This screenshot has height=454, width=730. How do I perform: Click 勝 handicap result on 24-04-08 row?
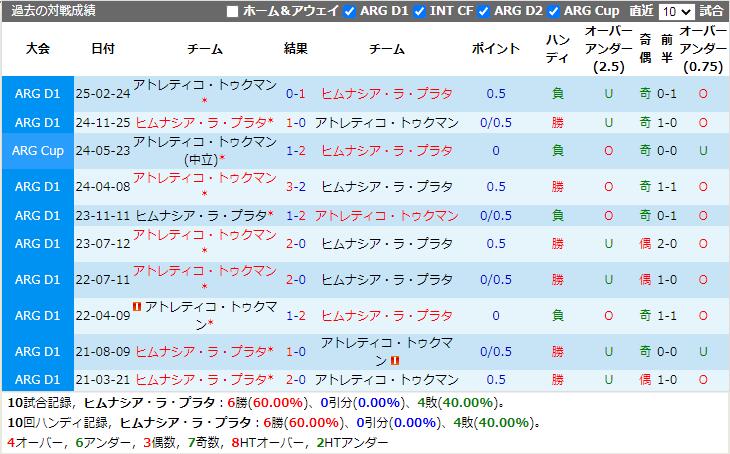click(x=558, y=187)
